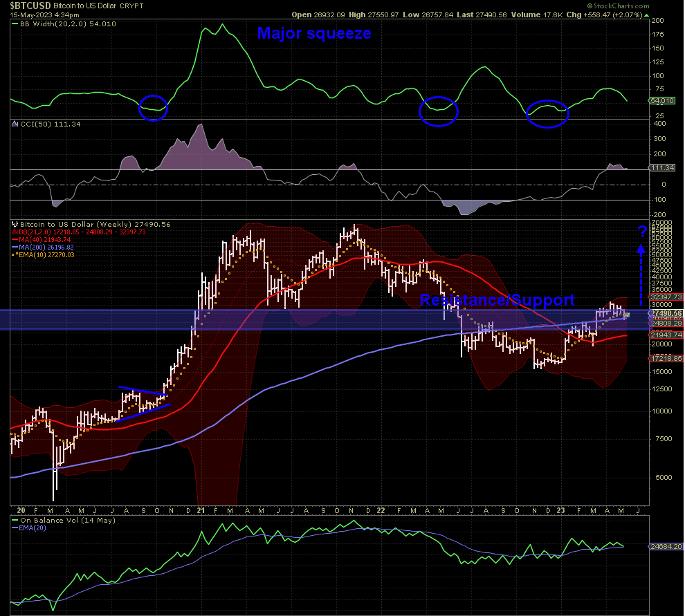
Task: Click the 17218.85 price axis tag
Action: click(666, 358)
